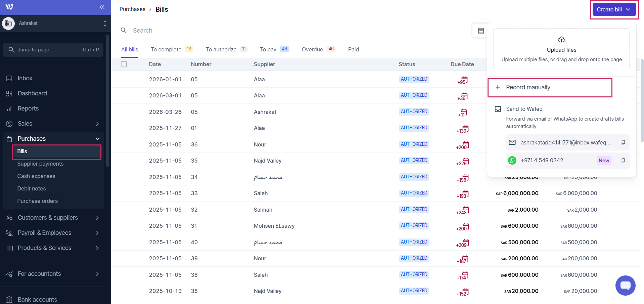
Task: Click the Wafeq logo in top corner
Action: [x=9, y=7]
